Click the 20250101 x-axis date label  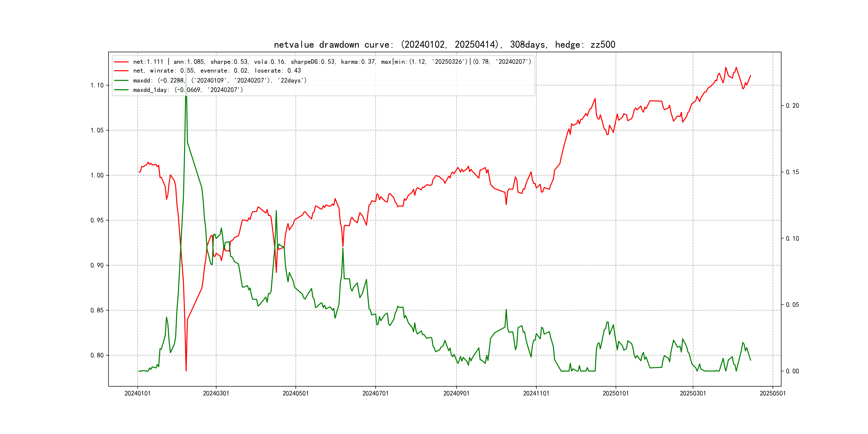[616, 394]
